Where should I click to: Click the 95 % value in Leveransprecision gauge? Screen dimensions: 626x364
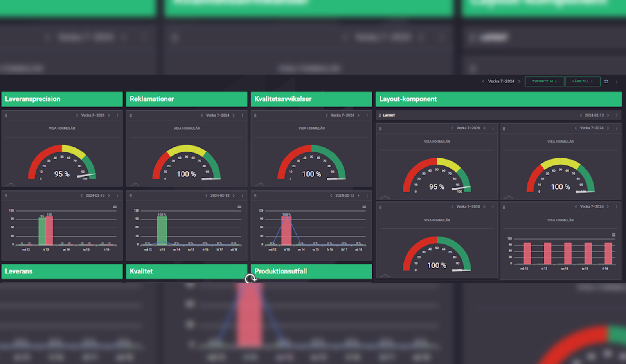coord(62,174)
